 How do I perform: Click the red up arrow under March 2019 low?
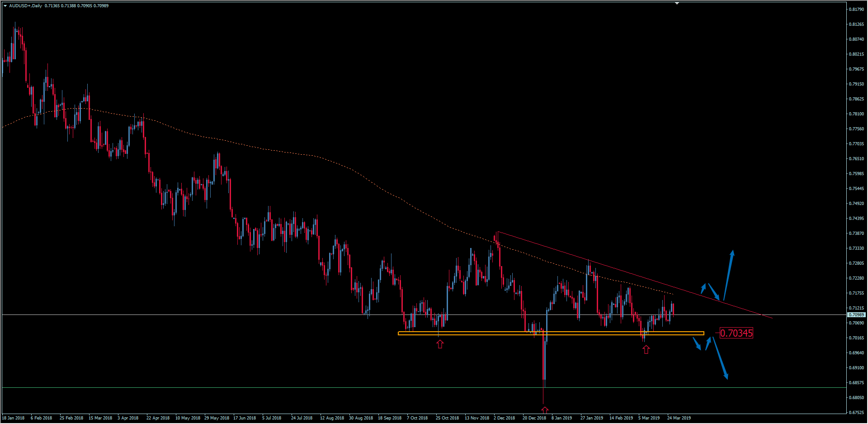646,350
